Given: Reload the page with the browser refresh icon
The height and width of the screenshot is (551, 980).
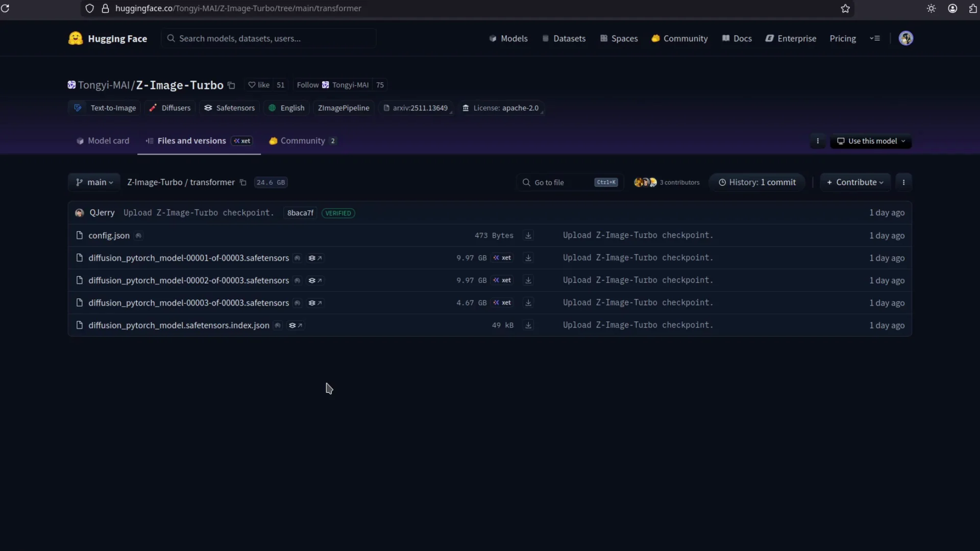Looking at the screenshot, I should [5, 8].
